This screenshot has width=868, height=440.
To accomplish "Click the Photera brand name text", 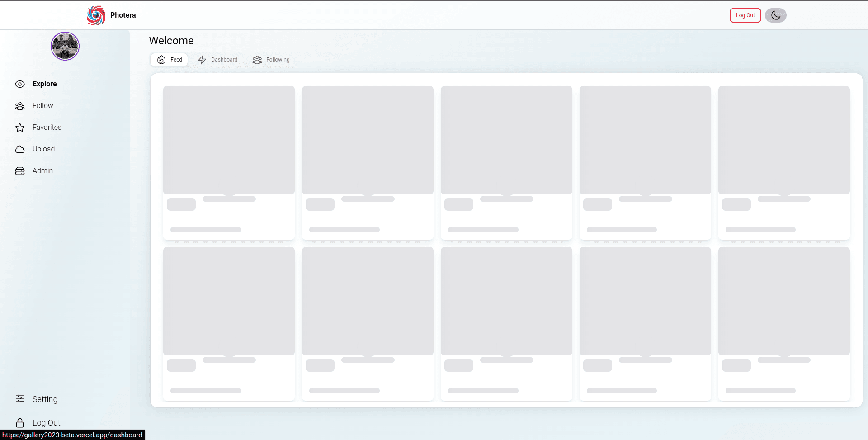I will (123, 15).
